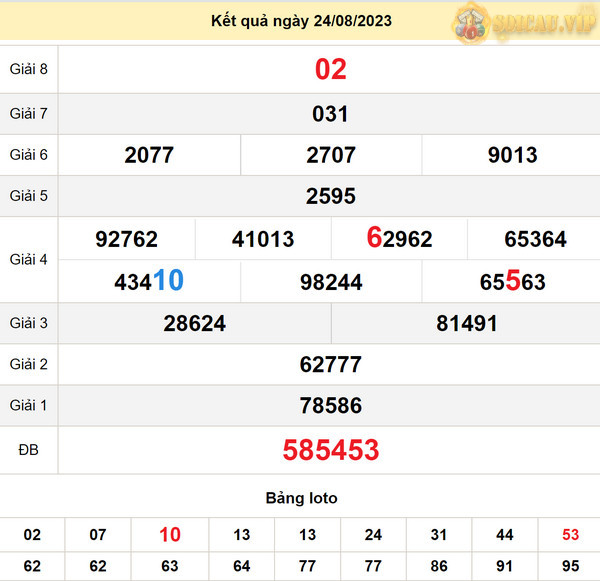600x581 pixels.
Task: Select the Giải 2 number 62777
Action: [330, 365]
